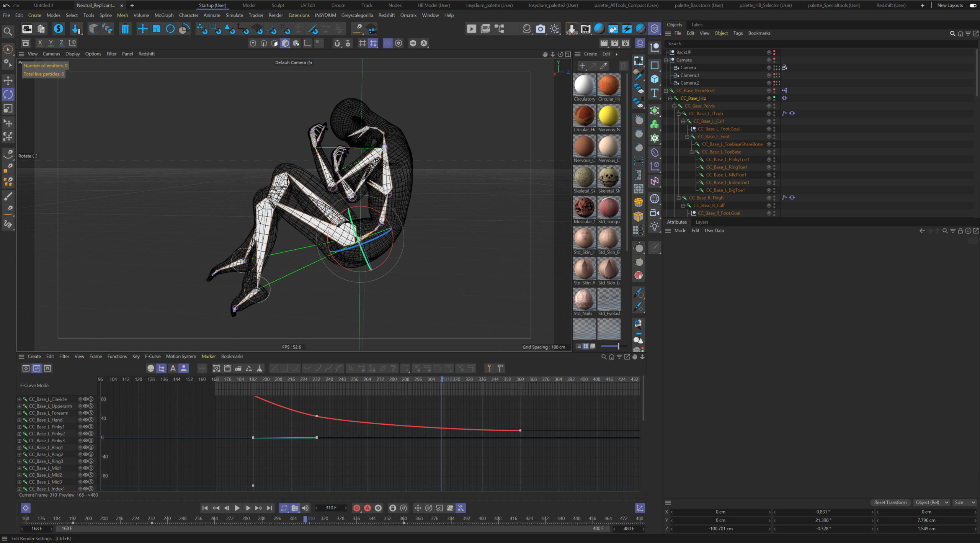Toggle New Layouts switch

(973, 5)
